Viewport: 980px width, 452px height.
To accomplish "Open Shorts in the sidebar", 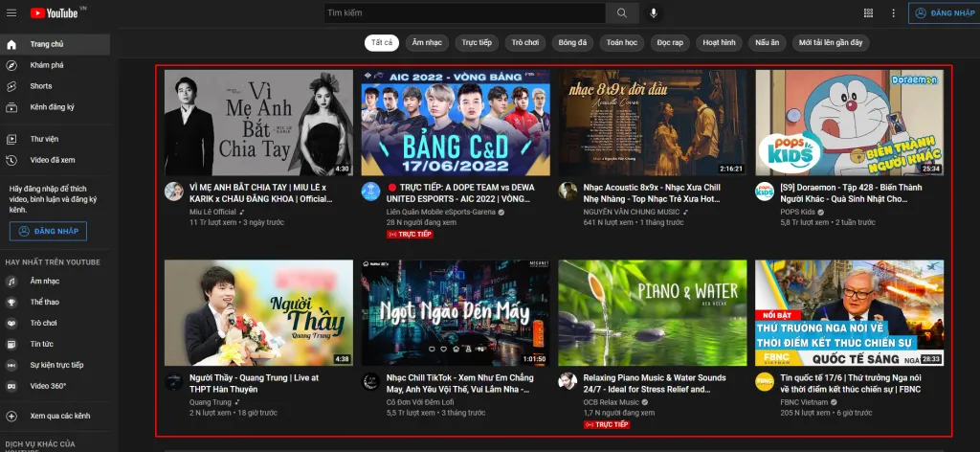I will coord(41,86).
